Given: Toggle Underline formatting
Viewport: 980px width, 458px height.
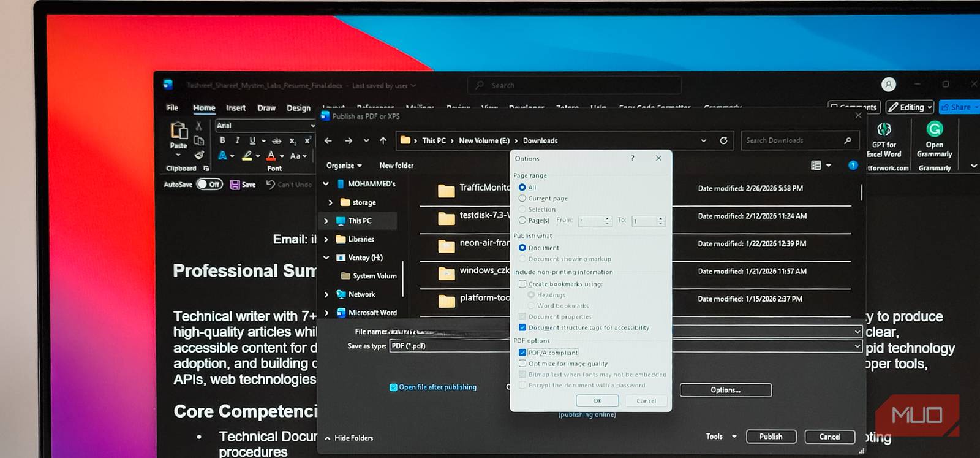Looking at the screenshot, I should (x=252, y=140).
